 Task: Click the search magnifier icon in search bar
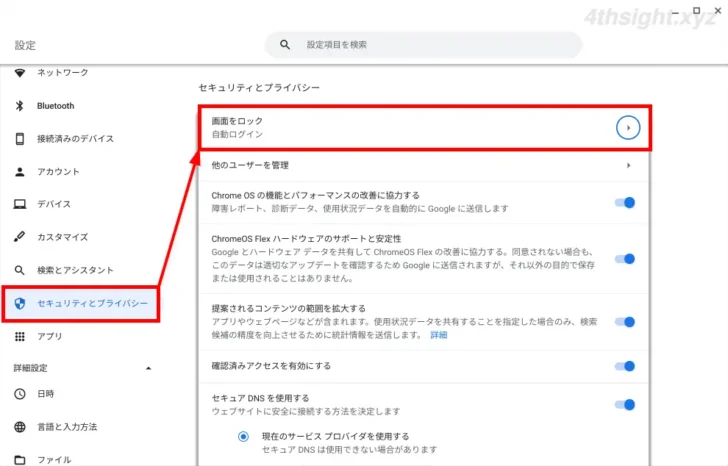tap(285, 45)
